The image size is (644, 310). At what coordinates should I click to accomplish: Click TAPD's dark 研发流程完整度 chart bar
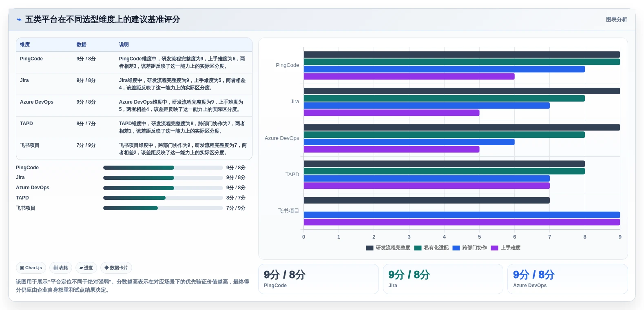tap(444, 164)
